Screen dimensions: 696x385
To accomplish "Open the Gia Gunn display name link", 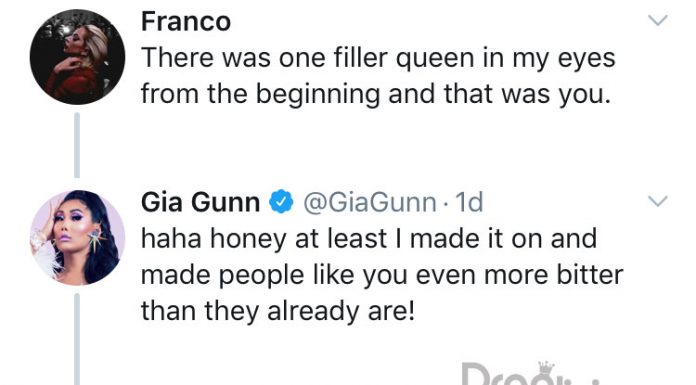I will pos(201,202).
